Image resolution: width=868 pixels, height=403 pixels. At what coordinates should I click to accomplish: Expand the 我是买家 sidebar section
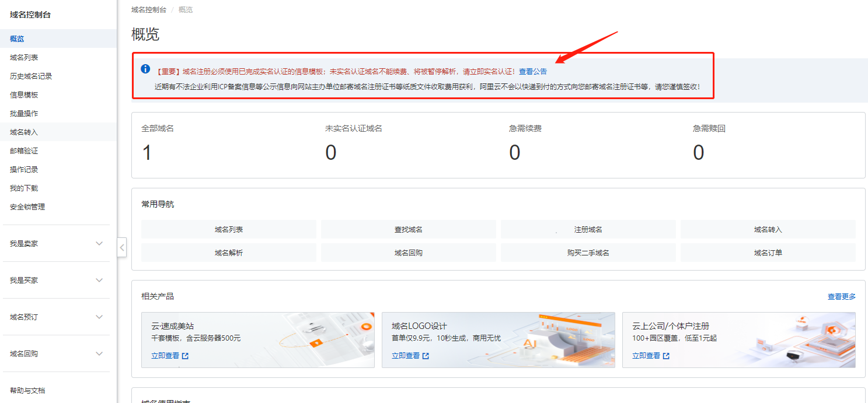(99, 281)
